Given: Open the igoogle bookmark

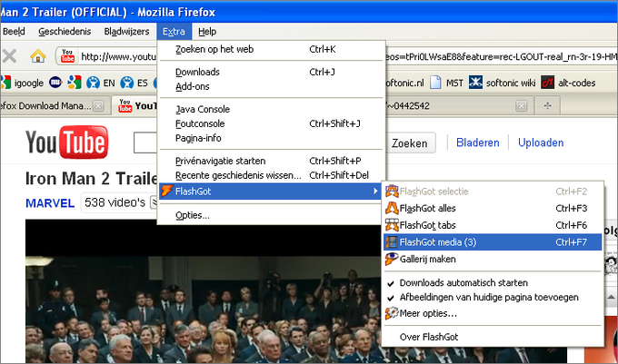Looking at the screenshot, I should pyautogui.click(x=22, y=83).
